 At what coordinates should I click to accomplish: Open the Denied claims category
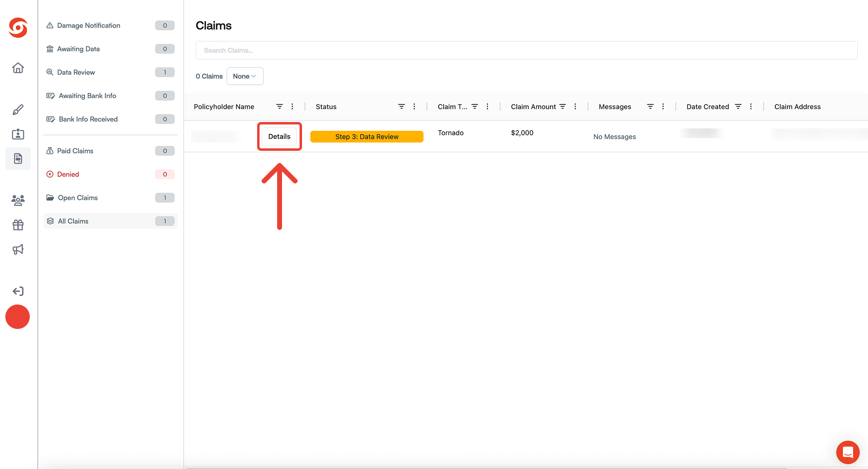point(110,174)
